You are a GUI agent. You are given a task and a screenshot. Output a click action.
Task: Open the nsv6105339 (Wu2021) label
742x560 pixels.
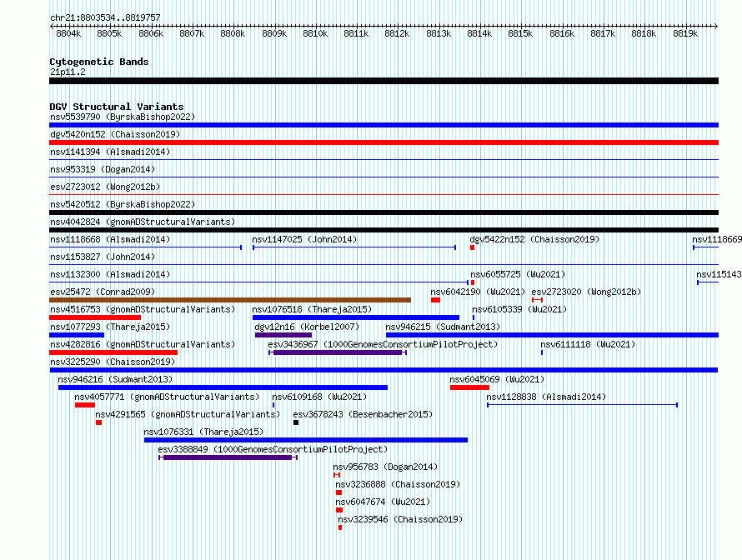(519, 309)
